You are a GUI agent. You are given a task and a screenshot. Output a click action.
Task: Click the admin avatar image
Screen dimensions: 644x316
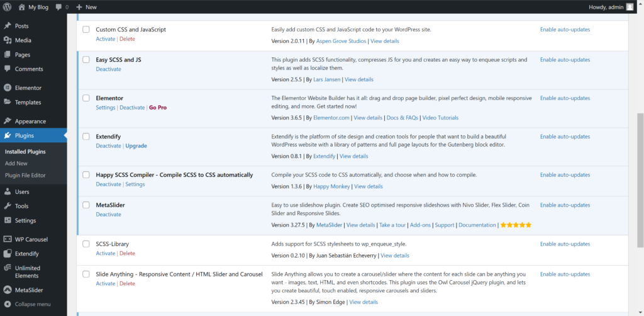(x=630, y=7)
